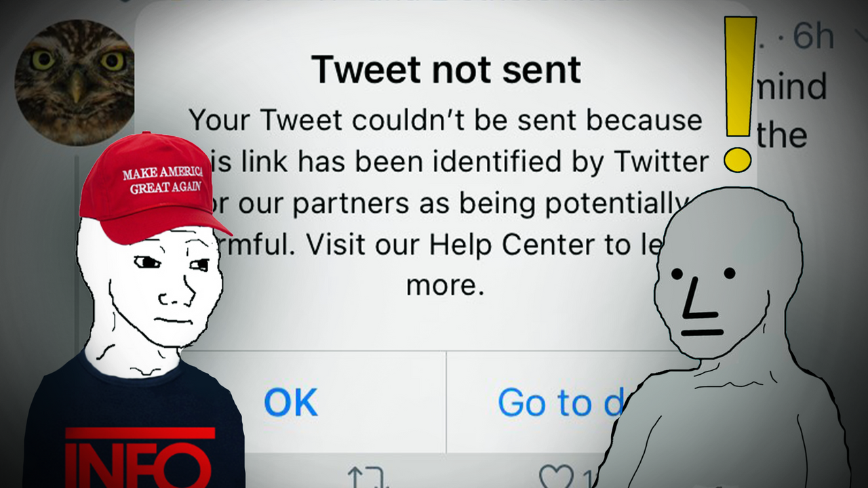
Task: Click the retweet arrows icon
Action: click(368, 477)
